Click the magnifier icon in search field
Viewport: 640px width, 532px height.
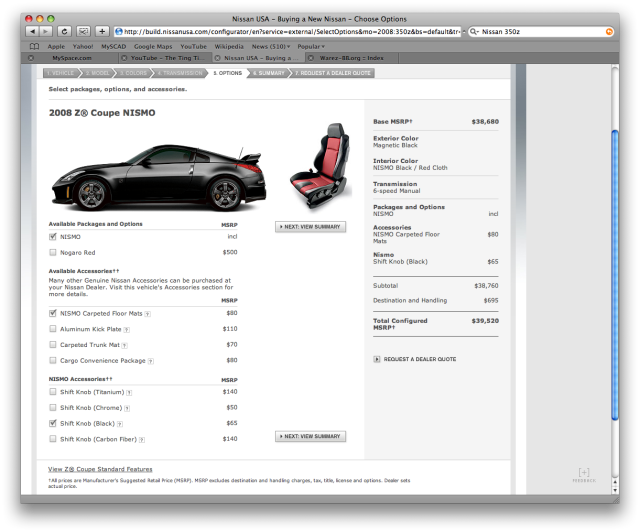coord(474,31)
